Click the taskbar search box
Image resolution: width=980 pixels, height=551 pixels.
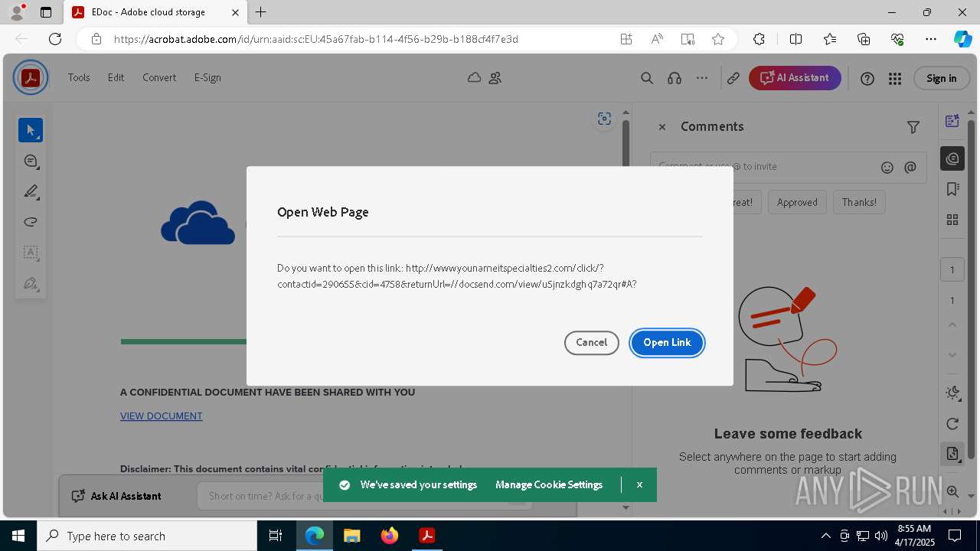pyautogui.click(x=147, y=536)
